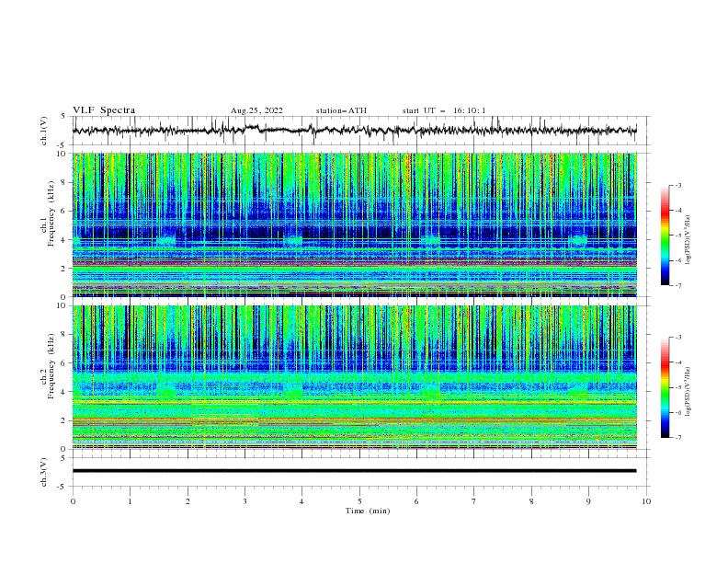Click the "VLF Spectra" title text

point(104,110)
